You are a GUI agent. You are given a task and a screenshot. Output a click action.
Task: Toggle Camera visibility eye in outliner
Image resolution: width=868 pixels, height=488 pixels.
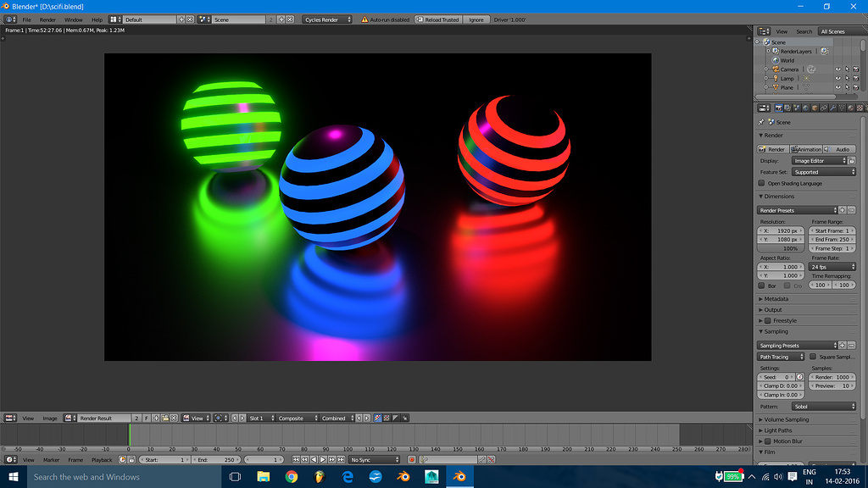(838, 69)
